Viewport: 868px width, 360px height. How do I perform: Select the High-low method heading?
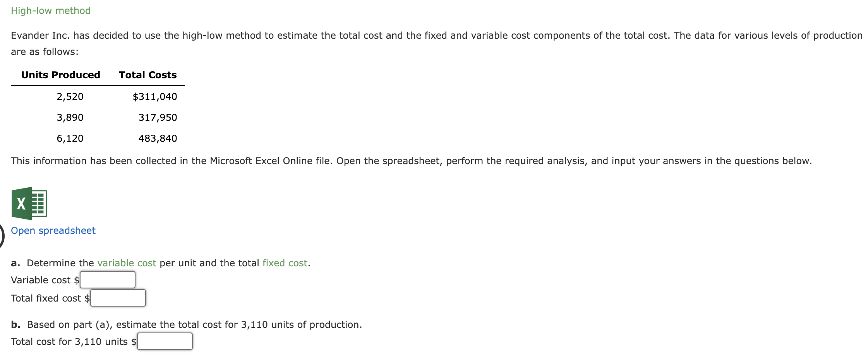pos(51,10)
